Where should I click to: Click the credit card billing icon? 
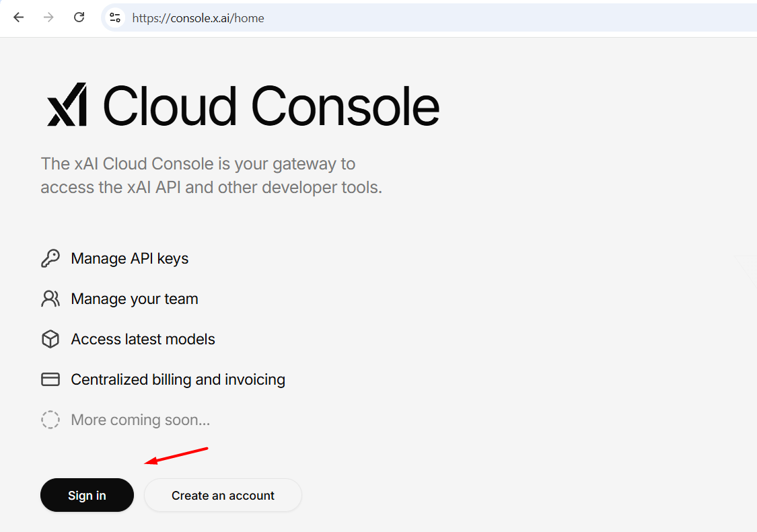50,380
